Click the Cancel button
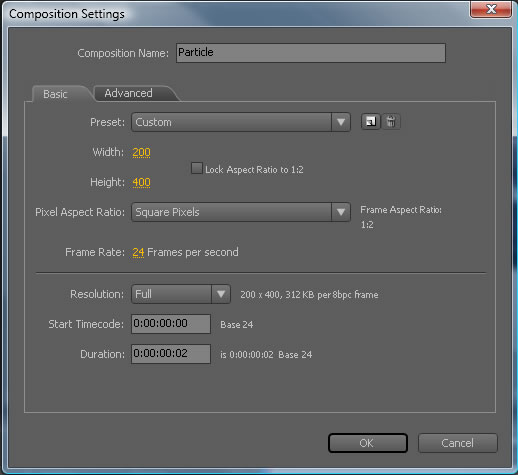518x475 pixels. point(457,443)
